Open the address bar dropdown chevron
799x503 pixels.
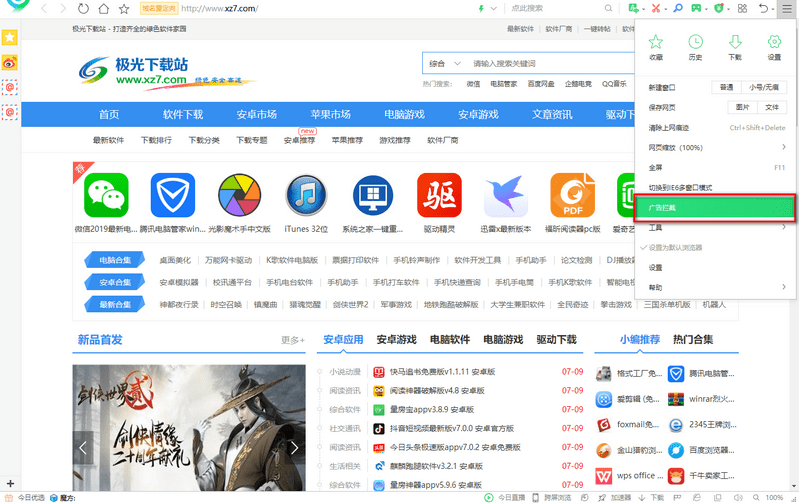coord(493,8)
